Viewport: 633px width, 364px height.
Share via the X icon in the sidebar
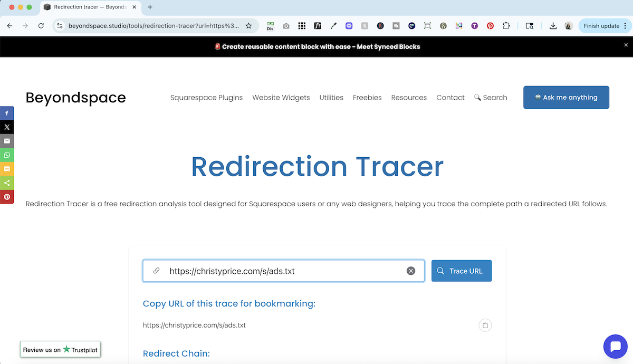[7, 127]
